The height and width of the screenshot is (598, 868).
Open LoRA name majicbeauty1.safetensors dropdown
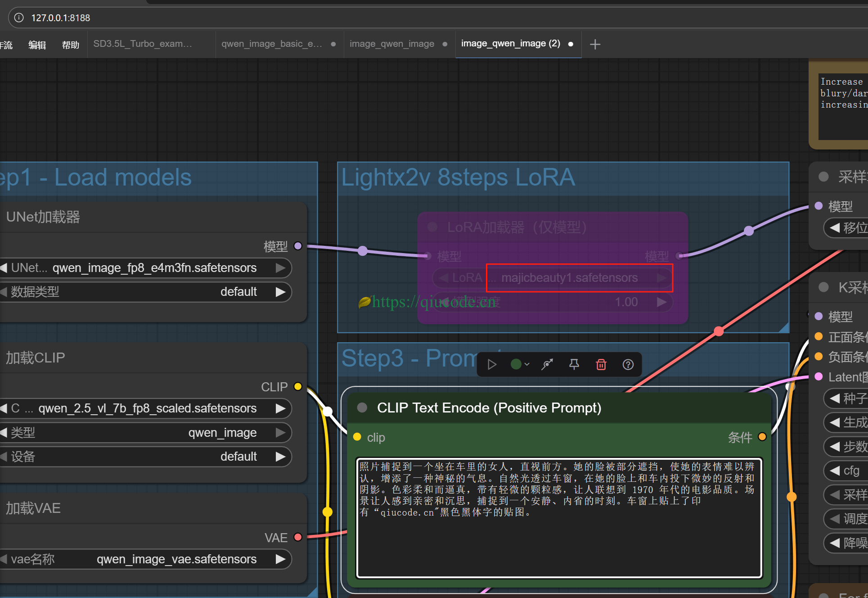click(553, 278)
